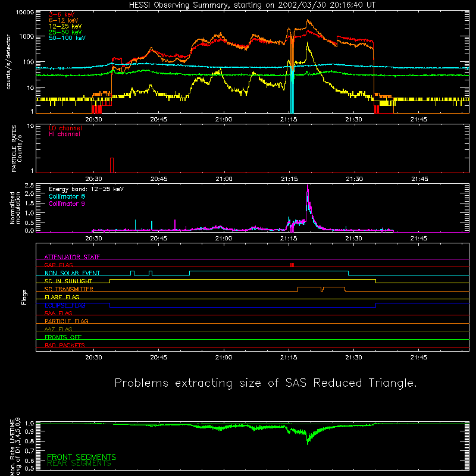Click the 'SC IN SUNLIGHT' flag label
The image size is (476, 476).
(x=68, y=281)
